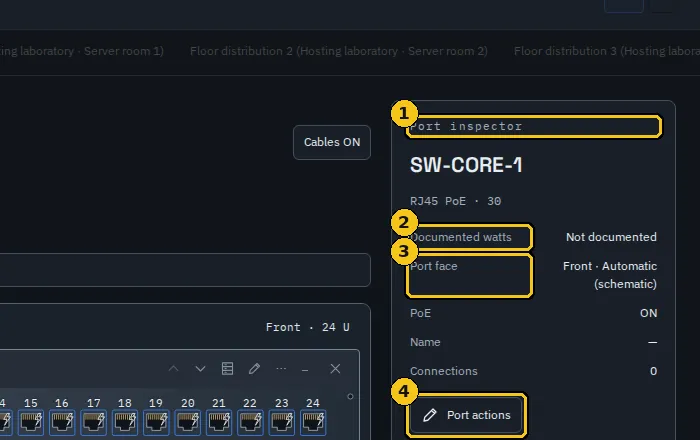Click the move device up chevron
The width and height of the screenshot is (700, 440).
[173, 369]
